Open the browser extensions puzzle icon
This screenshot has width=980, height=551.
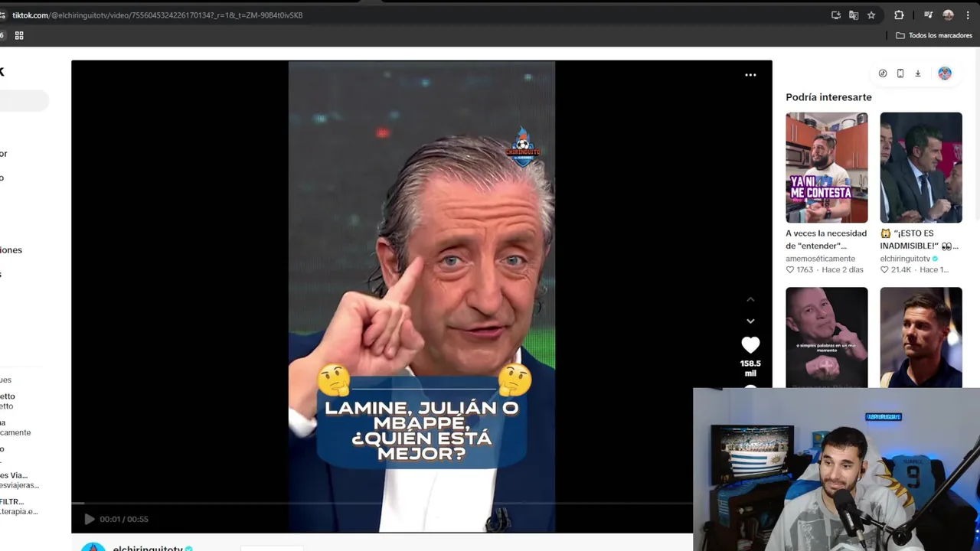tap(899, 15)
